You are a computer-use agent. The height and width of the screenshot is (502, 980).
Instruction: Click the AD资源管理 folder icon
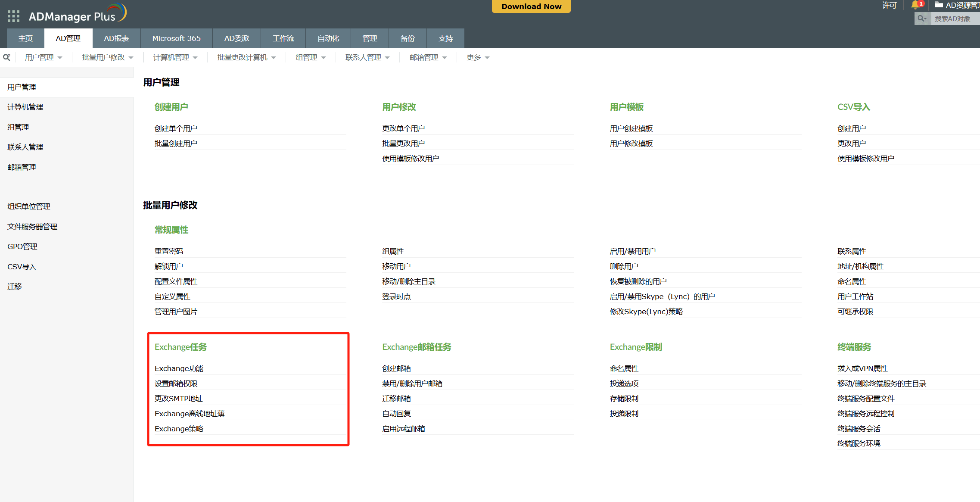click(x=939, y=5)
